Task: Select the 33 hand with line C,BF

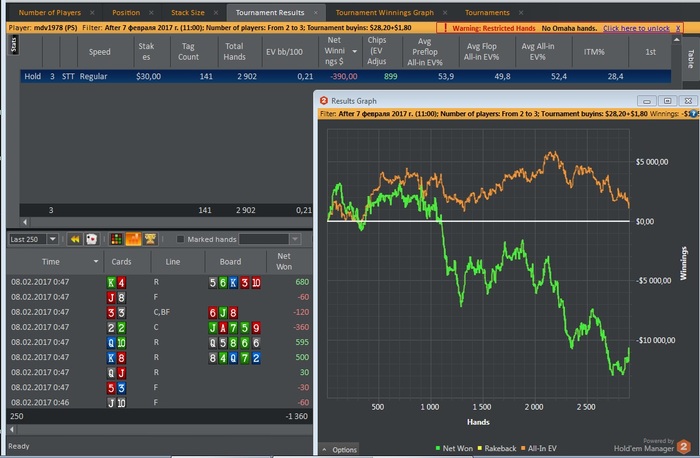Action: [x=160, y=312]
